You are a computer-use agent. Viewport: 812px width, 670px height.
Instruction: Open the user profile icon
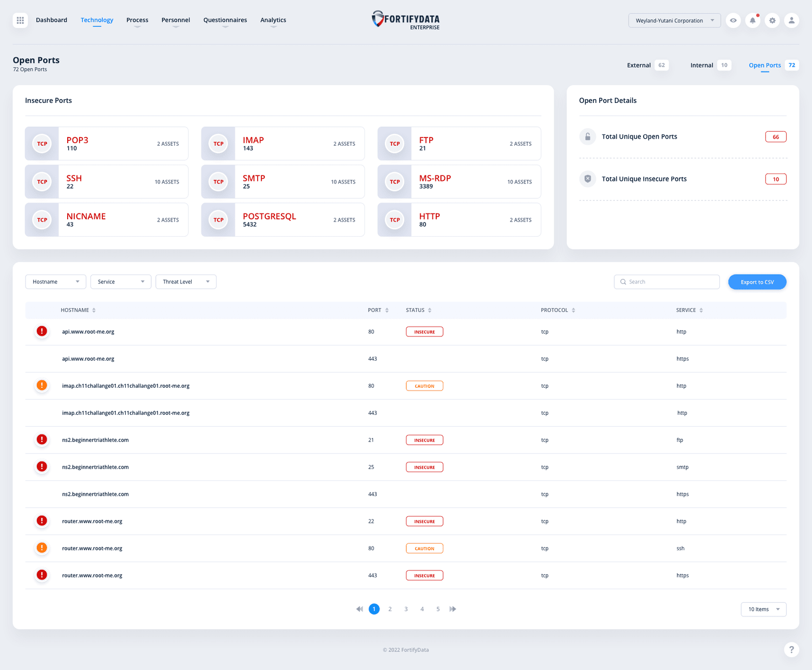[x=791, y=20]
